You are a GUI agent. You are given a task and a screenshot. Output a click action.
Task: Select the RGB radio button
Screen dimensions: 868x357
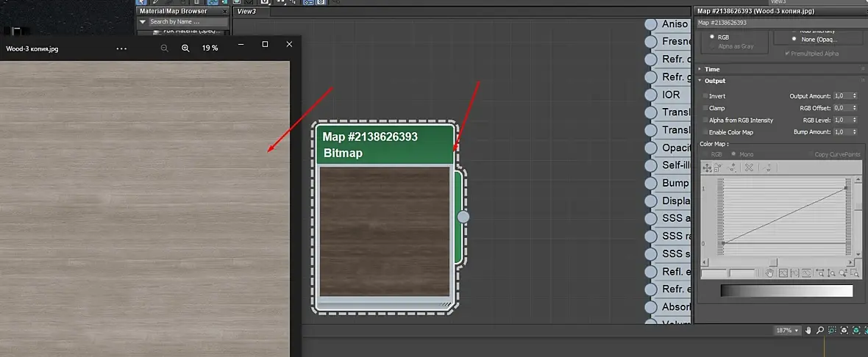[711, 36]
